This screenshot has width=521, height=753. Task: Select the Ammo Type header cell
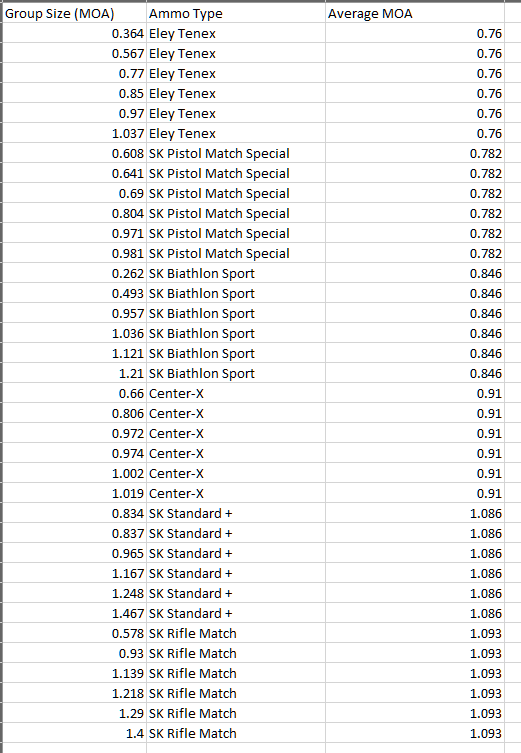click(236, 13)
